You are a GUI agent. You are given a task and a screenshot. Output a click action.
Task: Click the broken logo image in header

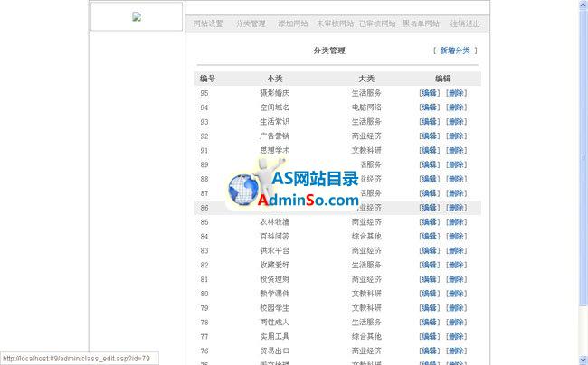click(x=137, y=16)
